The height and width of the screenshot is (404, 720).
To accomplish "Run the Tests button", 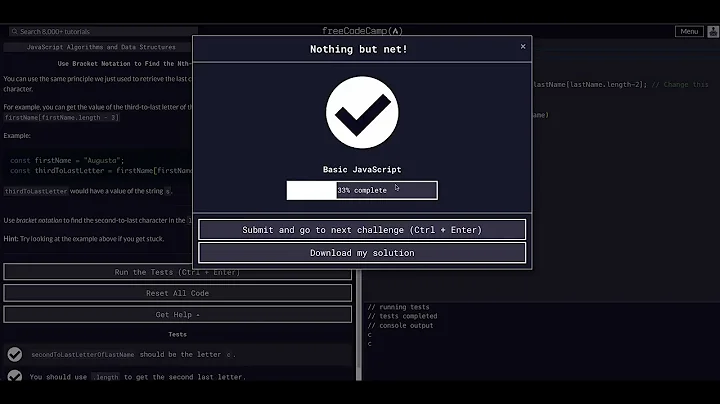I will [177, 272].
